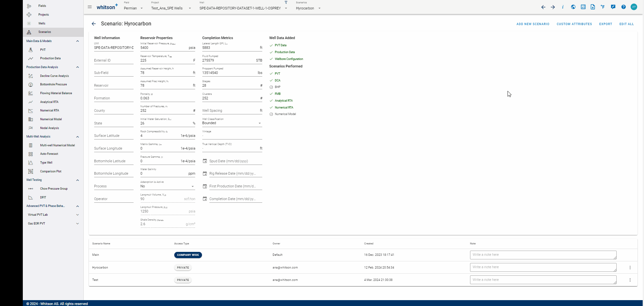This screenshot has height=306, width=644.
Task: Open the Project dropdown Test_Ana_SPE Wells
Action: pyautogui.click(x=171, y=8)
